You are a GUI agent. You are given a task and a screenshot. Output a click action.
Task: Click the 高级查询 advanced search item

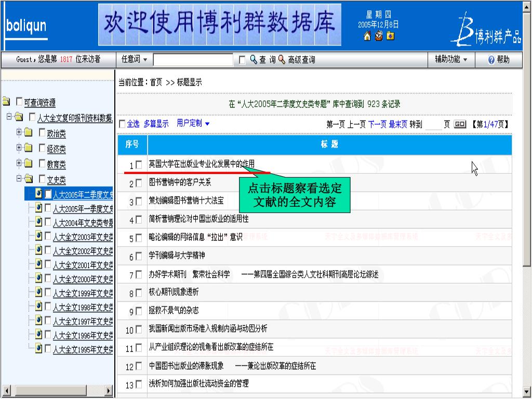tap(301, 60)
